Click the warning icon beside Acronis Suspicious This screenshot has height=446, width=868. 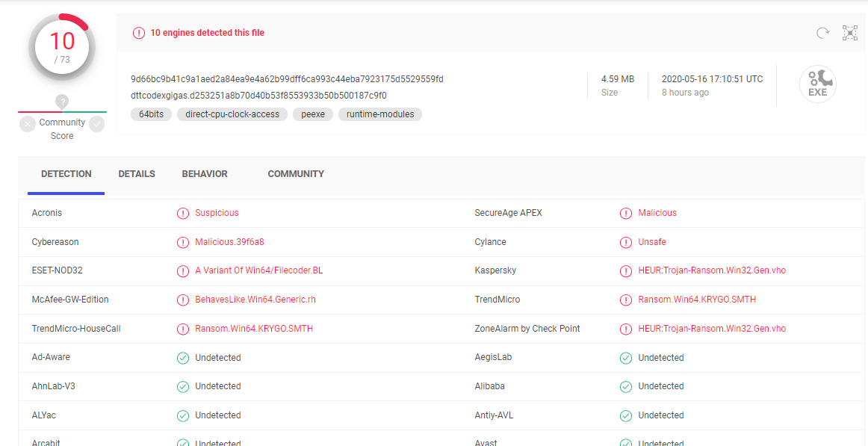[x=183, y=213]
